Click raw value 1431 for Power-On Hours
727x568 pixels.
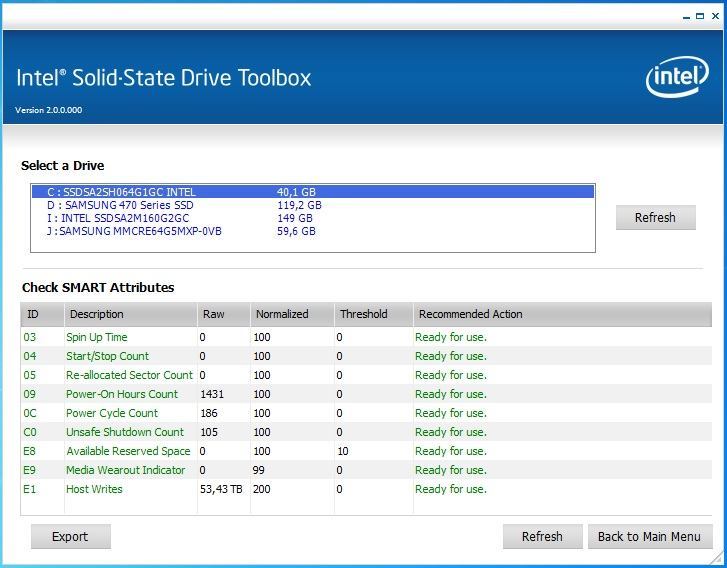(212, 394)
